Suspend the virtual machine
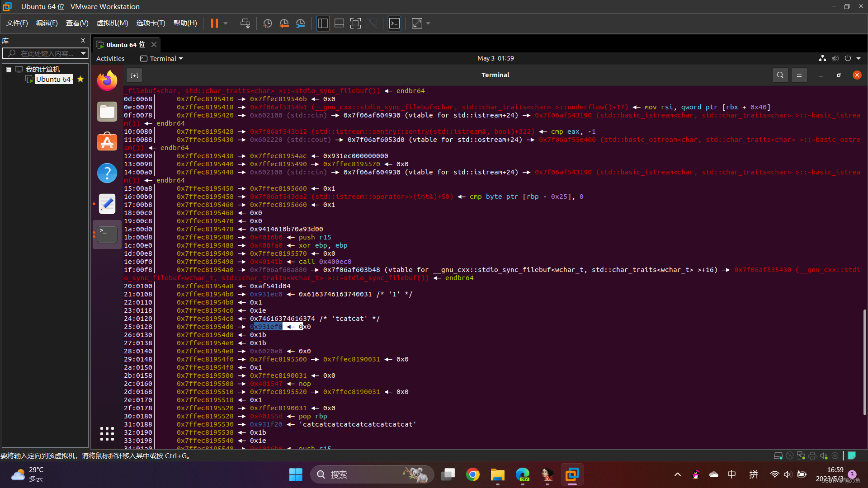Image resolution: width=868 pixels, height=488 pixels. (214, 23)
